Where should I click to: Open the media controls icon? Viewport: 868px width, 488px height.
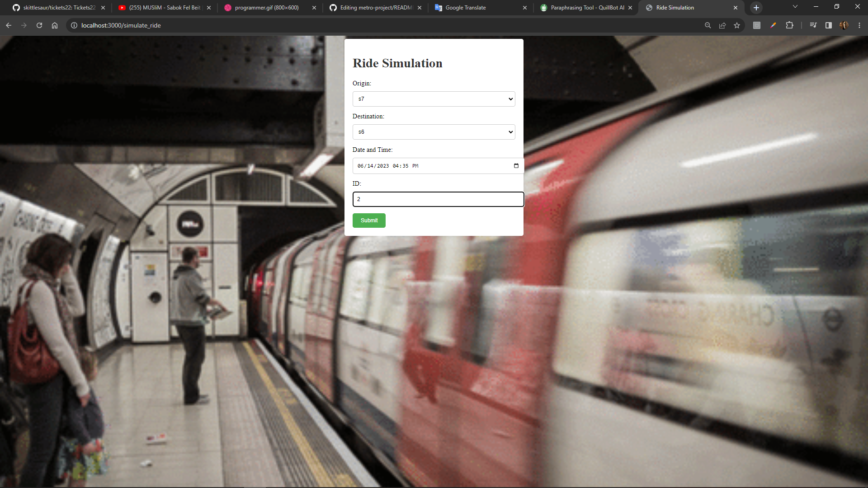[812, 25]
